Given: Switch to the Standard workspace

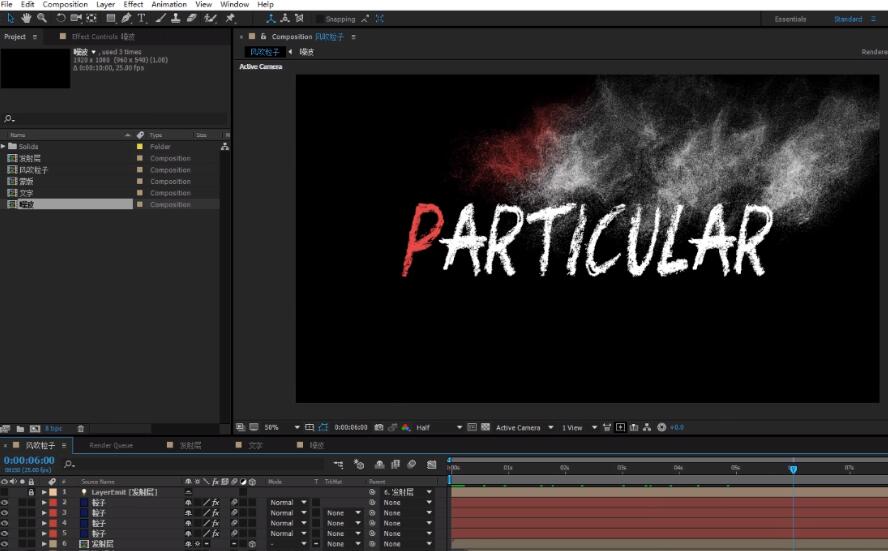Looking at the screenshot, I should tap(848, 19).
